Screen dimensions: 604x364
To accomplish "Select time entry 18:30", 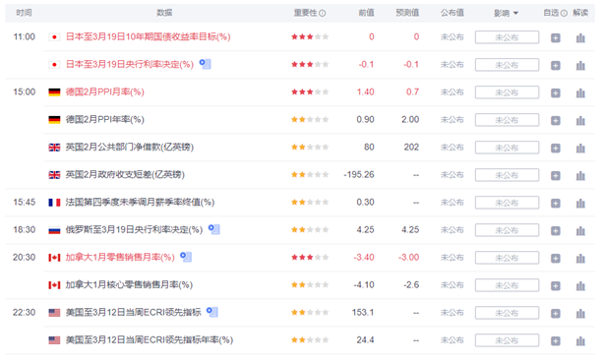I will click(x=25, y=229).
